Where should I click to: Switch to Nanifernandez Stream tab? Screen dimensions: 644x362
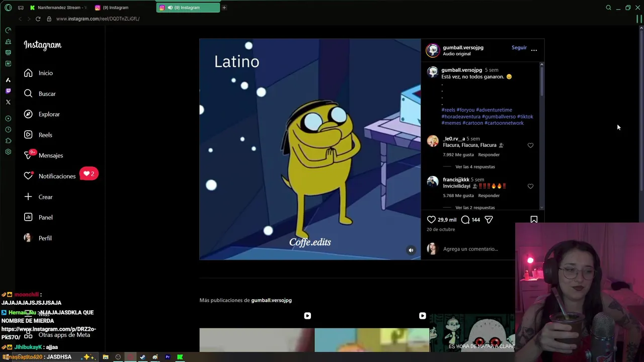[58, 8]
